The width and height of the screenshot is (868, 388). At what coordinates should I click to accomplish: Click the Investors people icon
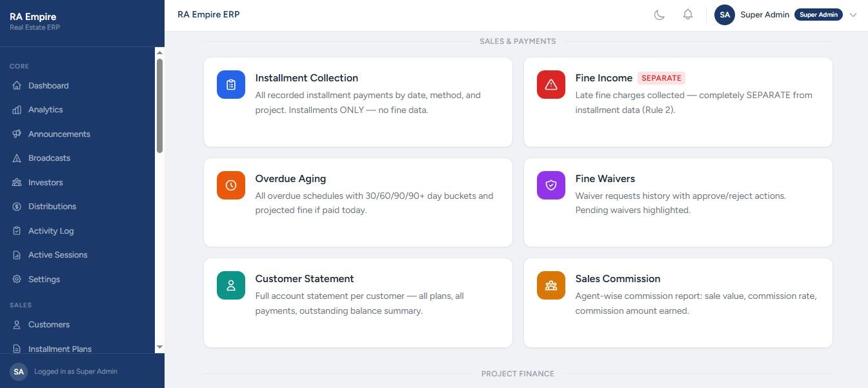tap(17, 183)
